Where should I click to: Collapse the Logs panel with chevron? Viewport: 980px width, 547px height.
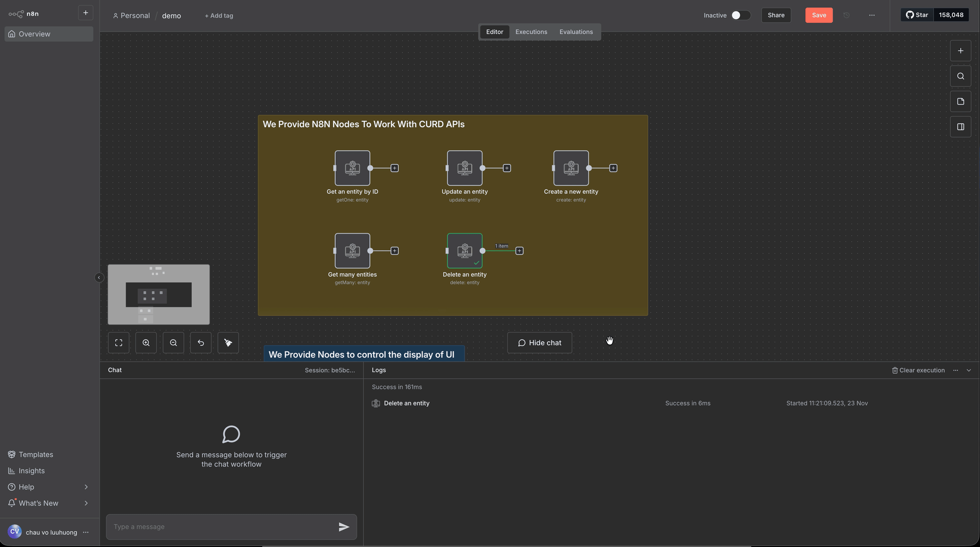[969, 370]
